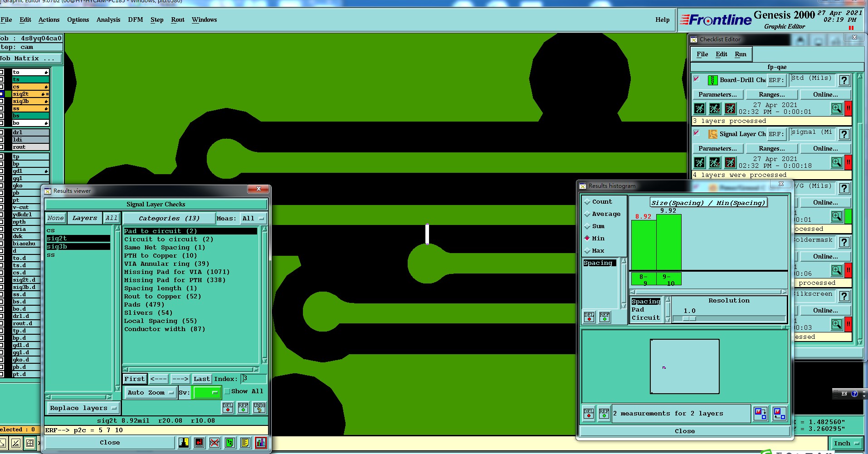Click the Board-Drill check help question mark
The height and width of the screenshot is (454, 868).
click(844, 80)
